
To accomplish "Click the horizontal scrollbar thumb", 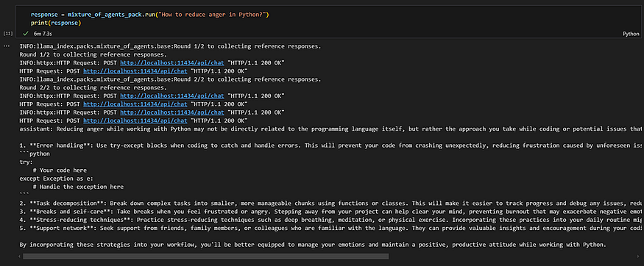I will (x=205, y=256).
